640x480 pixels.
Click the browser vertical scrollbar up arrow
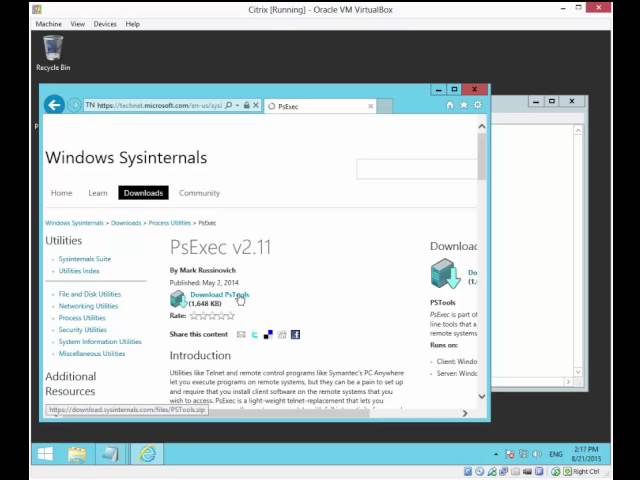(x=482, y=127)
